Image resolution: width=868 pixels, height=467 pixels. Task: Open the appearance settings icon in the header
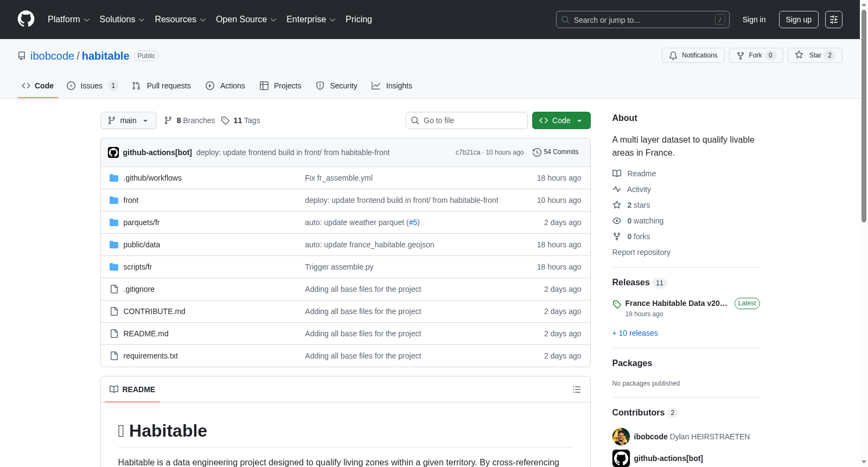tap(834, 20)
